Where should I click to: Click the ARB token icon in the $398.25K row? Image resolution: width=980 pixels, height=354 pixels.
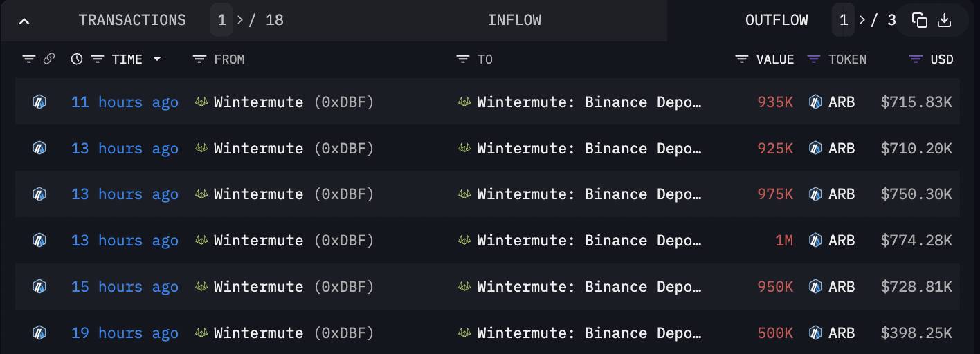coord(816,333)
